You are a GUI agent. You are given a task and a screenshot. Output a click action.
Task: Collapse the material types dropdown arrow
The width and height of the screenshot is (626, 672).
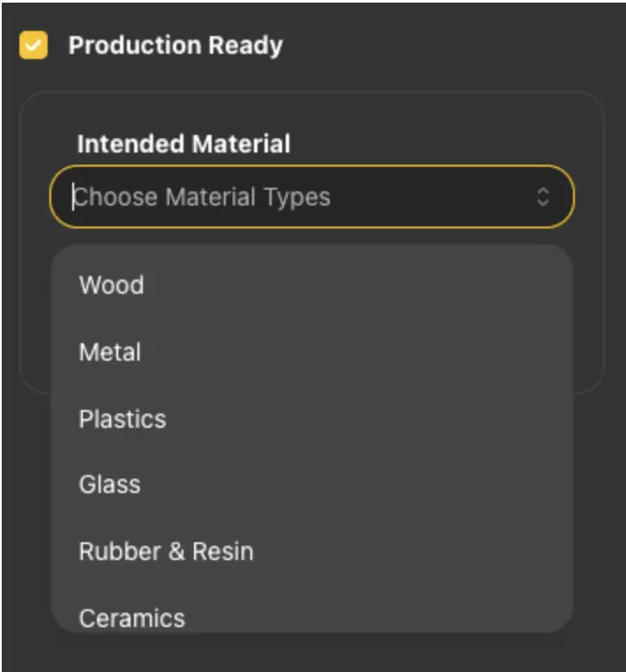pos(543,197)
